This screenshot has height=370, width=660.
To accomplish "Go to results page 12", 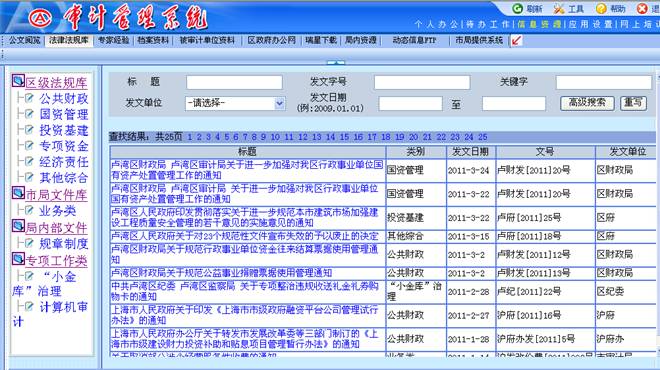I will (303, 137).
